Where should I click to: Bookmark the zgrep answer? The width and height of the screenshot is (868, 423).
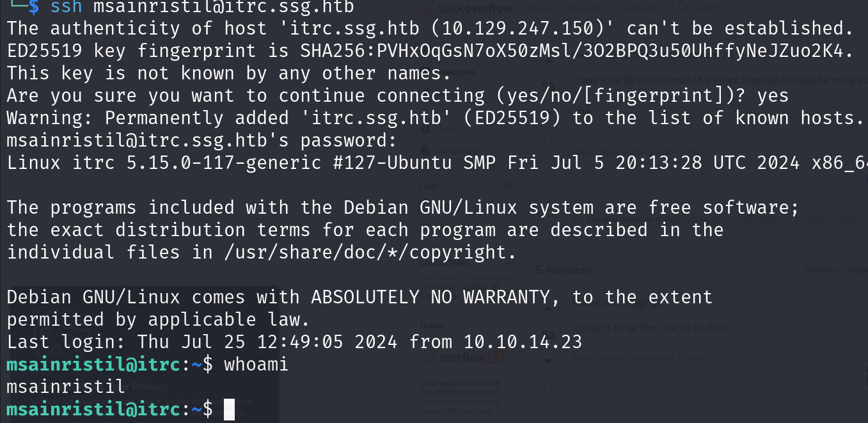click(x=548, y=387)
